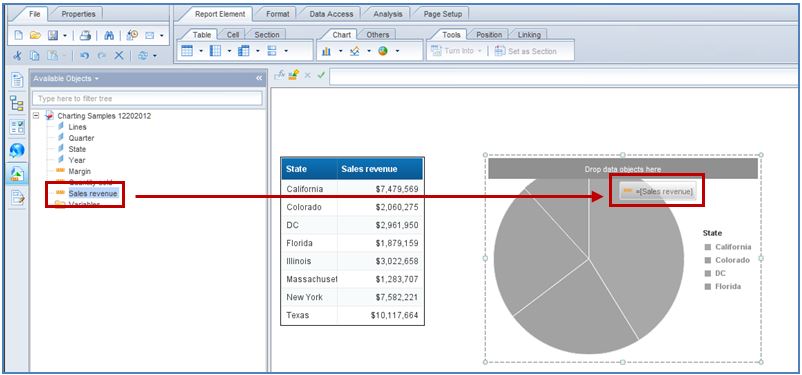Click the Set as Section button

525,51
